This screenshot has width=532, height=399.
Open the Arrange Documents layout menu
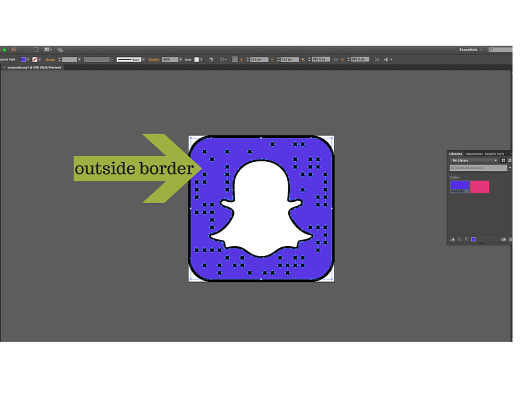48,49
